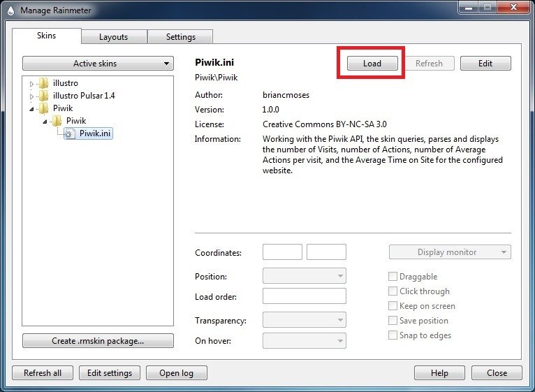Click the illustro Pulsar 1.4 folder icon

click(x=43, y=96)
